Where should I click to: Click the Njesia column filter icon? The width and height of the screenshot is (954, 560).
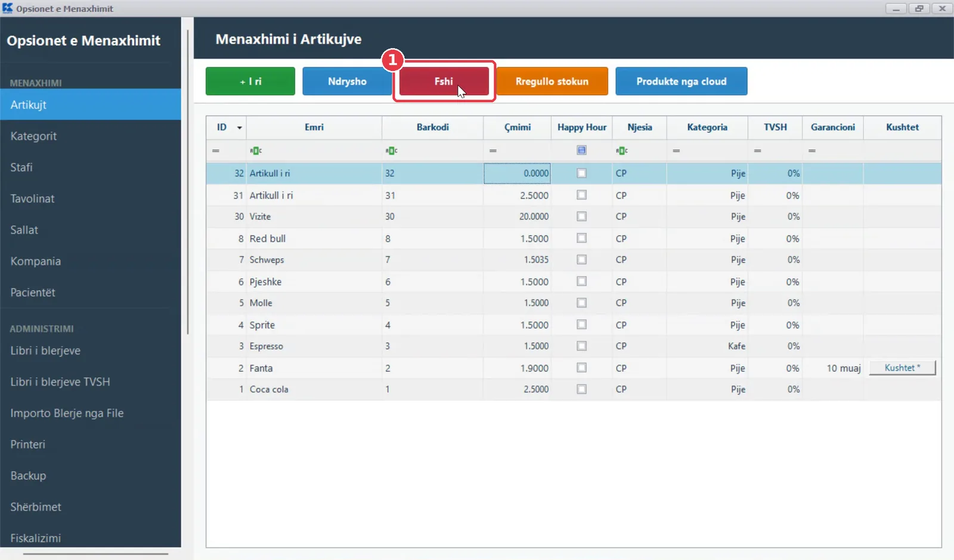622,151
